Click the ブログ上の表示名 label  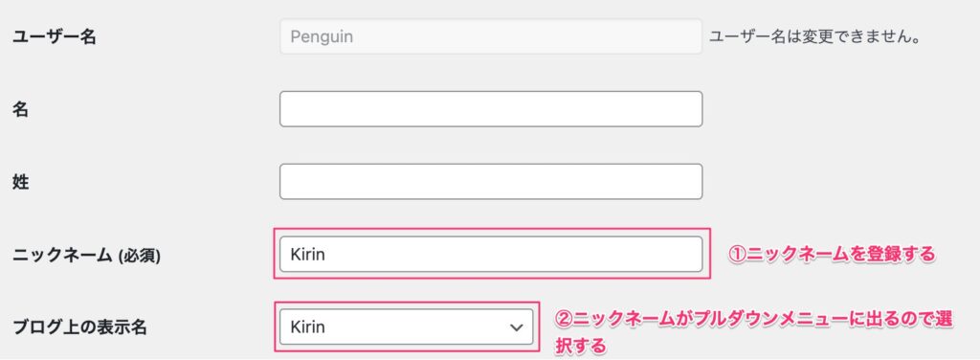pos(79,326)
